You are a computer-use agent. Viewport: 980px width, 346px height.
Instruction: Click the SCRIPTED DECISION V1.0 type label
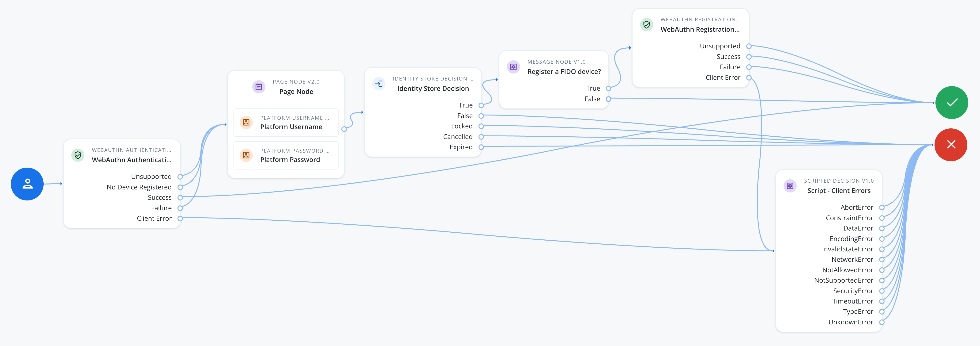[x=838, y=181]
